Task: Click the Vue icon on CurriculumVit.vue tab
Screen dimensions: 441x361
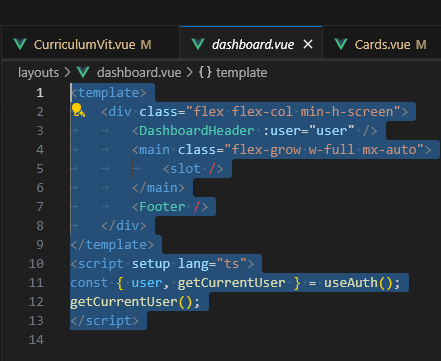Action: pyautogui.click(x=20, y=44)
